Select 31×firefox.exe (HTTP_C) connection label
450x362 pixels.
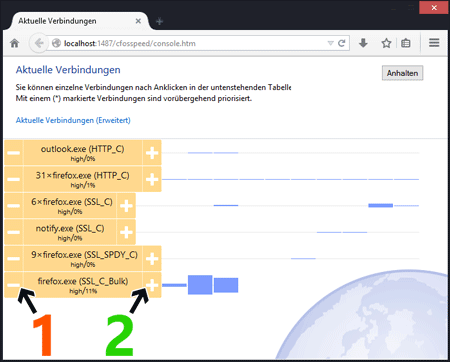(83, 179)
